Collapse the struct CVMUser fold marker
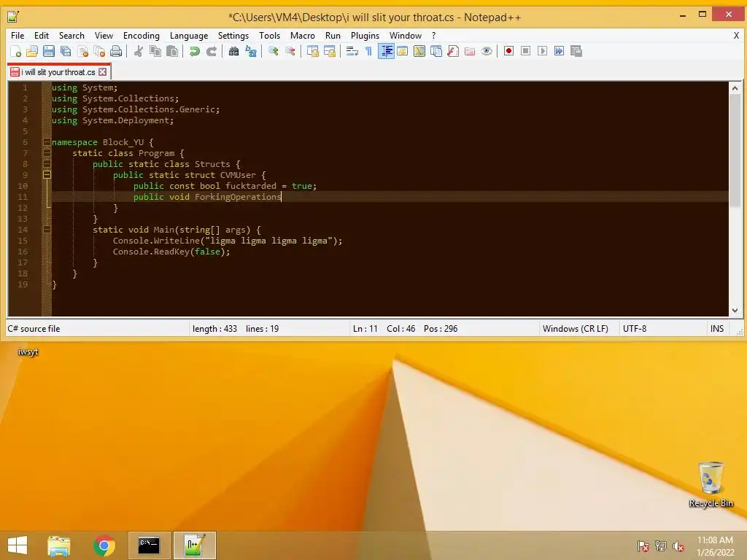The image size is (747, 560). 47,175
